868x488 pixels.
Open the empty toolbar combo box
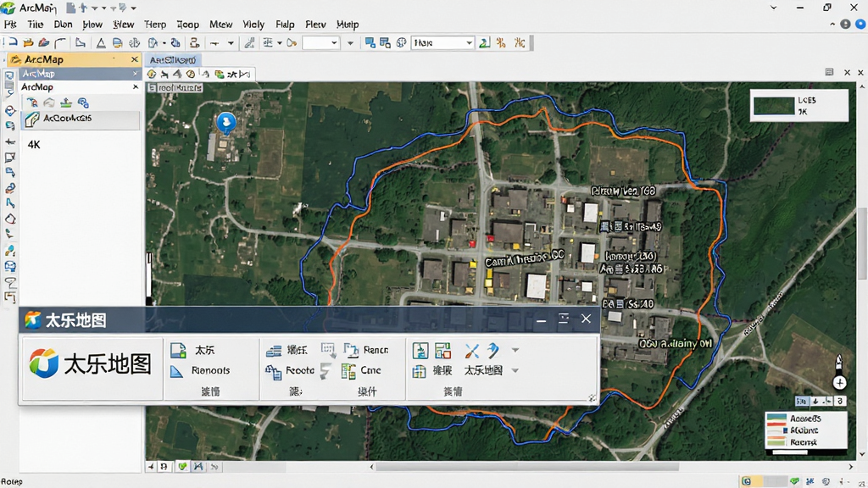click(320, 42)
